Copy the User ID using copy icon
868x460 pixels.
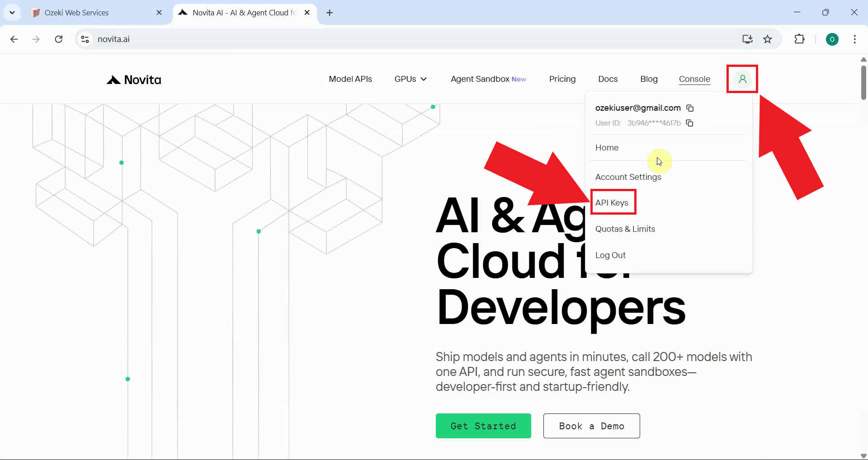pyautogui.click(x=689, y=123)
